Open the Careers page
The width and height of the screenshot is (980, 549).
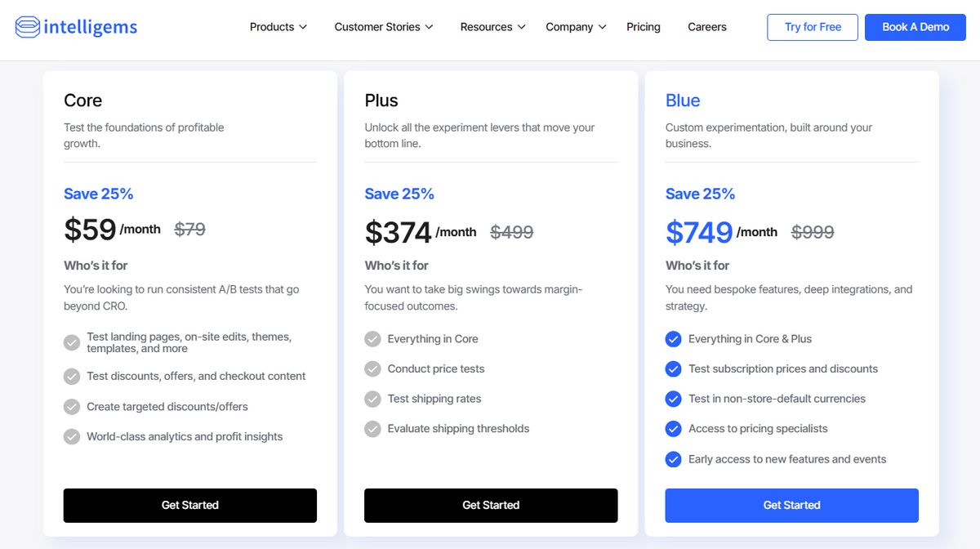pyautogui.click(x=707, y=26)
